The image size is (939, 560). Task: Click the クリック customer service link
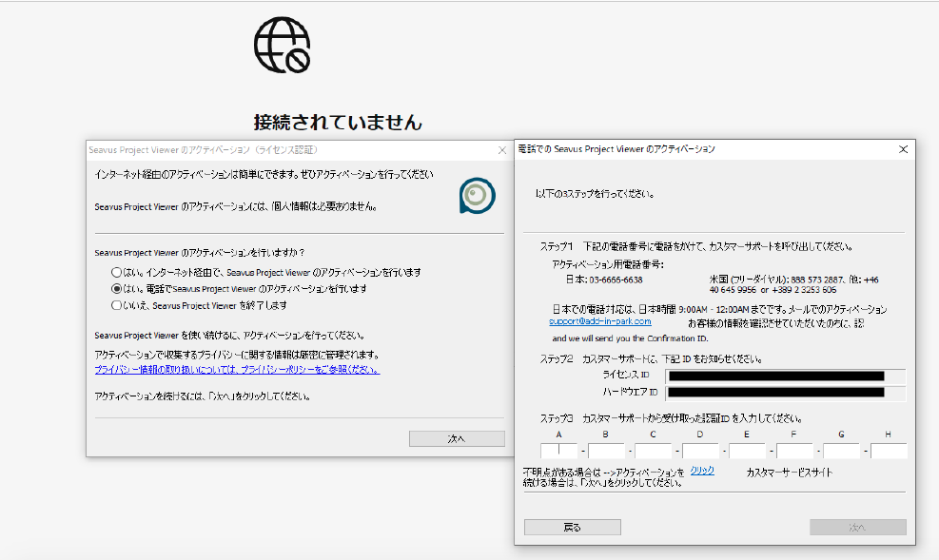click(x=702, y=471)
